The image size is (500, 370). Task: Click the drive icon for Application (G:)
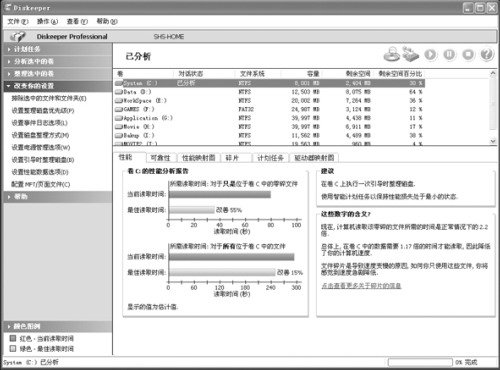(119, 118)
